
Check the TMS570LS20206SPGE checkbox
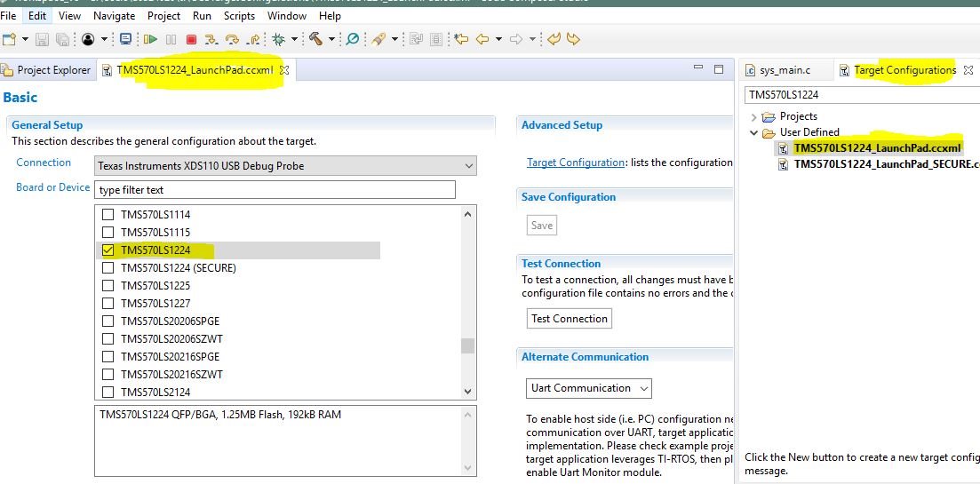pyautogui.click(x=108, y=321)
